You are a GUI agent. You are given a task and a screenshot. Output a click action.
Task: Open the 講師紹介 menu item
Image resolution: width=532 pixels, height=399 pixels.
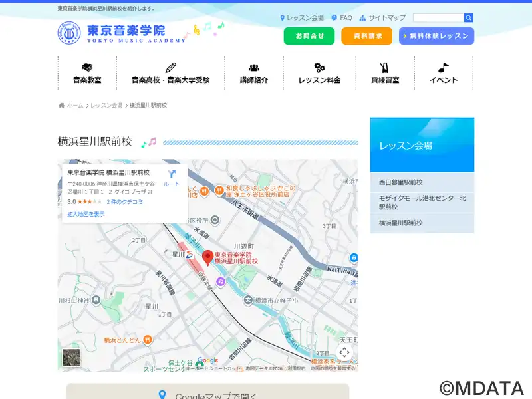(x=253, y=73)
